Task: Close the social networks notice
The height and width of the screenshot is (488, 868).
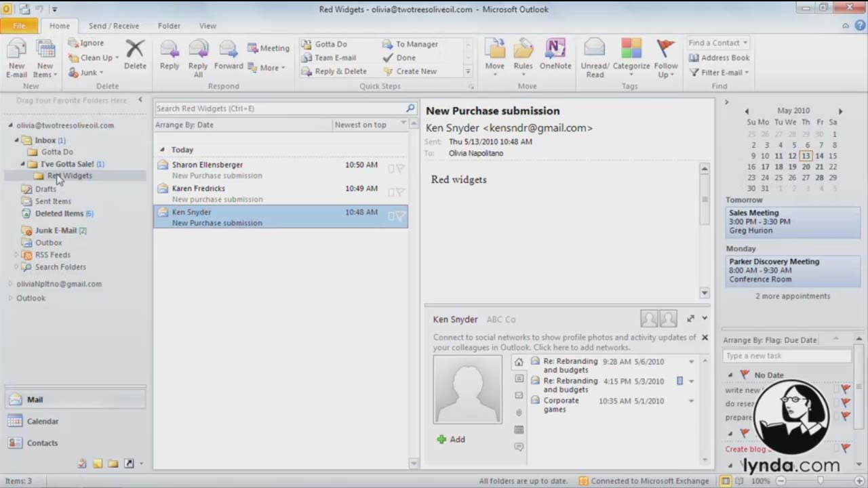Action: [x=705, y=337]
